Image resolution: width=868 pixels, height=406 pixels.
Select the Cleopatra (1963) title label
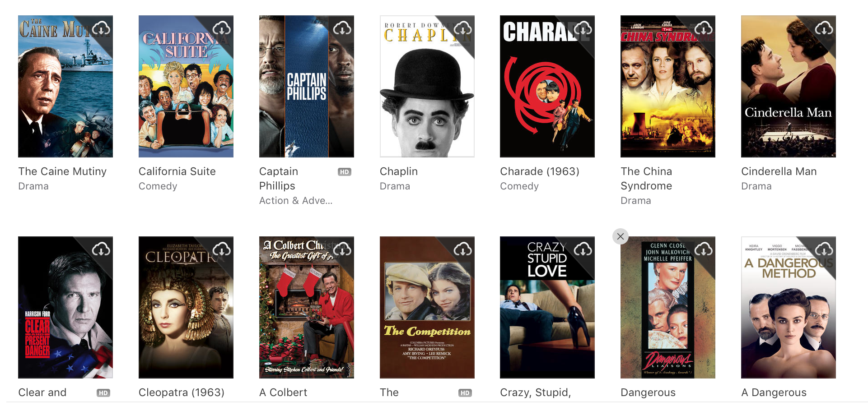pos(182,392)
